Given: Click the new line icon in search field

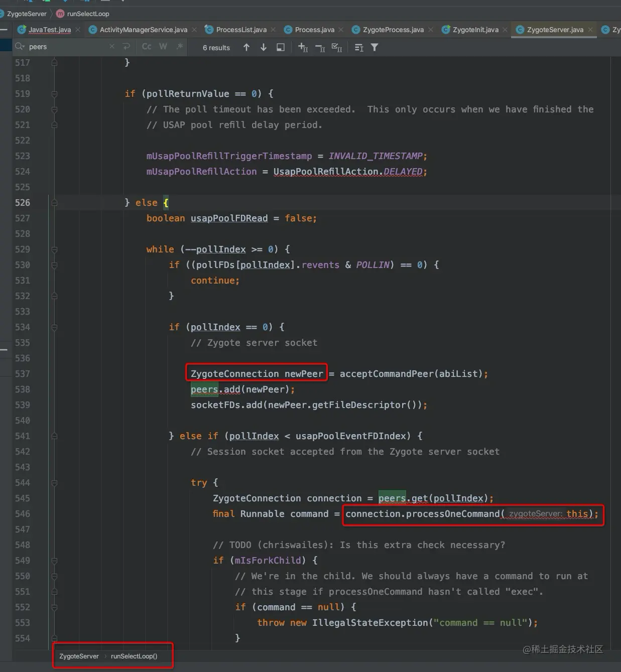Looking at the screenshot, I should pyautogui.click(x=127, y=47).
